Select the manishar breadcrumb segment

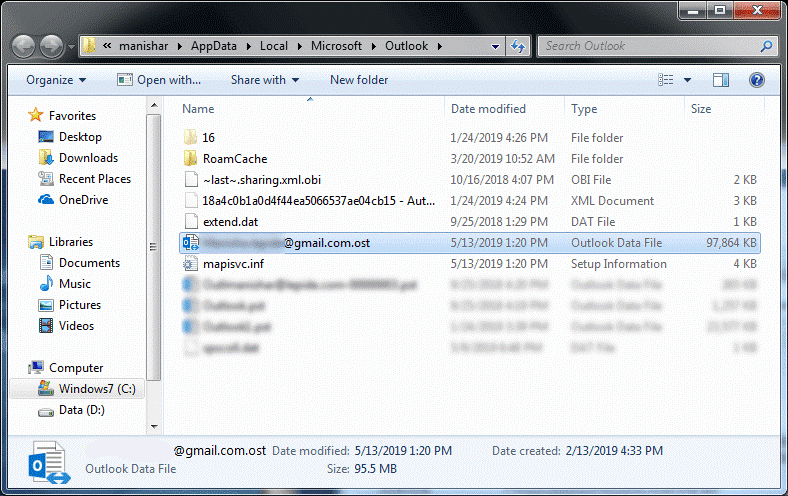tap(143, 46)
